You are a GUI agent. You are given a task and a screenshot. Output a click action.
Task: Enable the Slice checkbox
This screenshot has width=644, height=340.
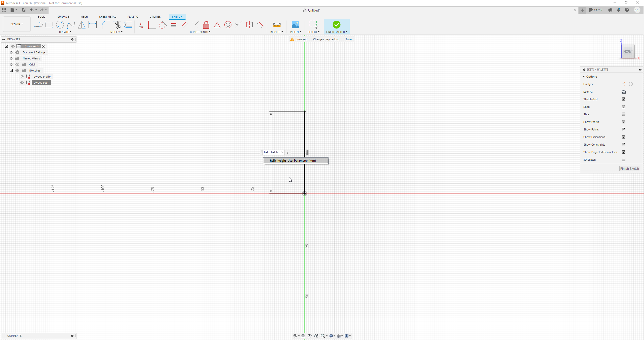click(x=623, y=114)
